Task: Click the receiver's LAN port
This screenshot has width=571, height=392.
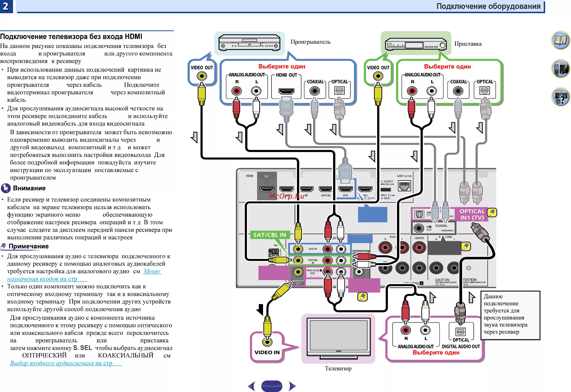Action: 404,186
